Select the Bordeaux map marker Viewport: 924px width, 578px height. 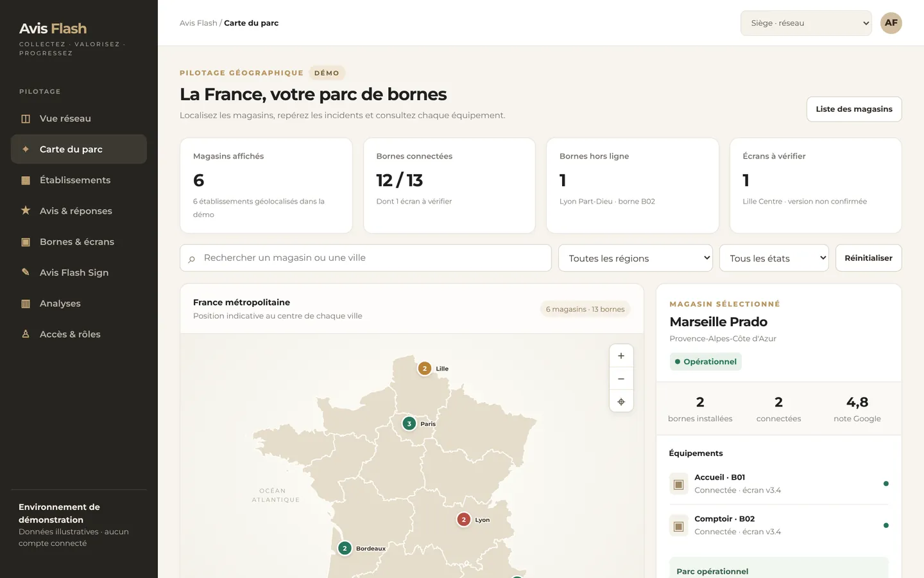345,548
